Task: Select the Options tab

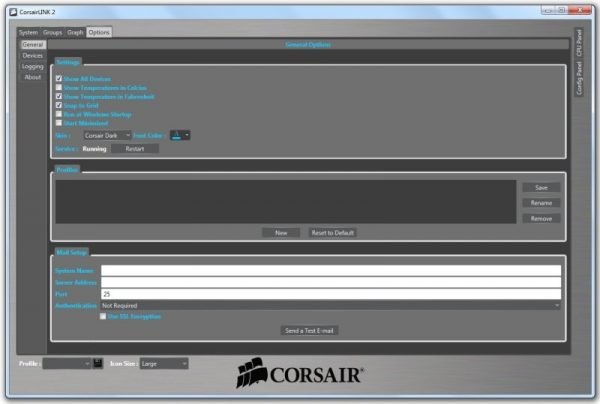Action: click(99, 32)
